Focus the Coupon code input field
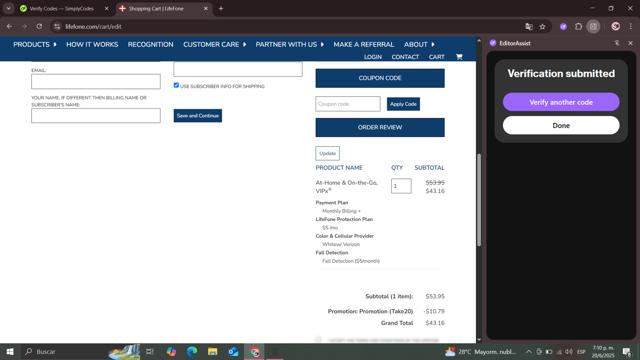640x360 pixels. click(x=348, y=104)
